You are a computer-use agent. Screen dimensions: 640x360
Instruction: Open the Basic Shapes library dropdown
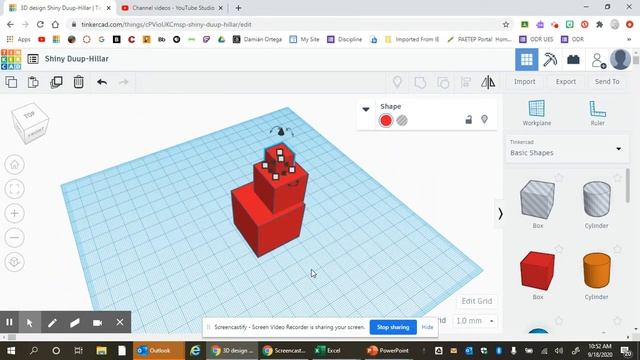[x=567, y=149]
